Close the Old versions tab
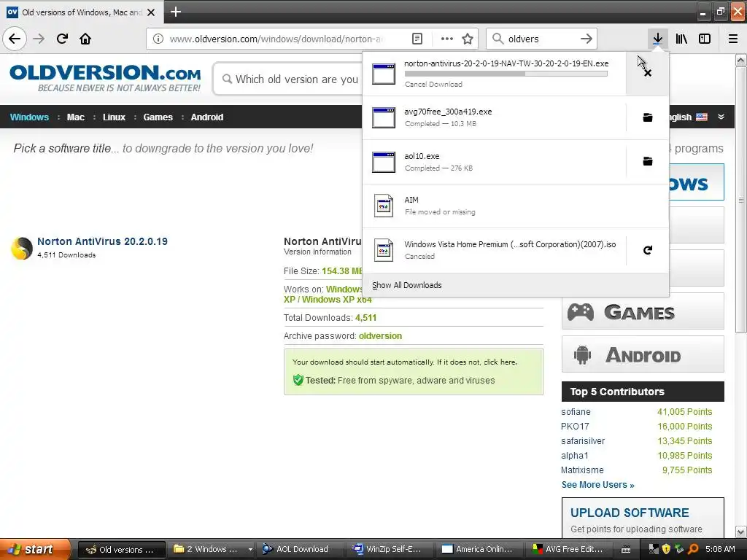 pyautogui.click(x=151, y=12)
